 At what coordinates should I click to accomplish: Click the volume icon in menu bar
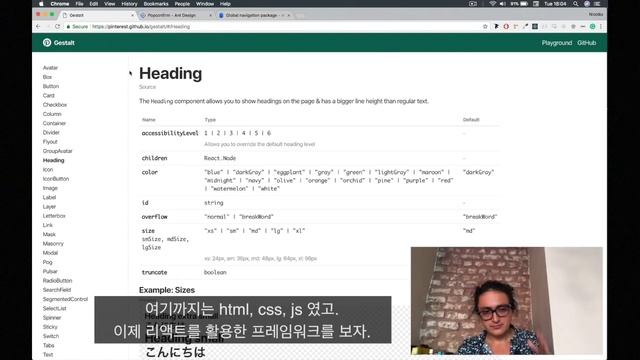[x=503, y=4]
